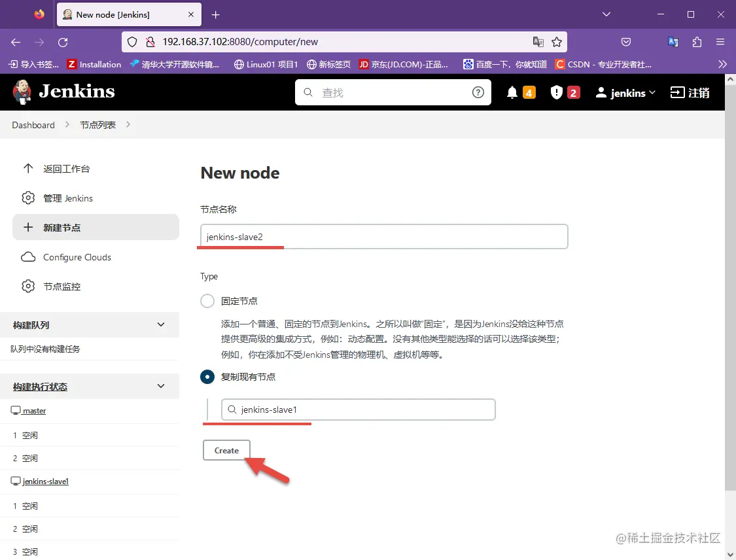The width and height of the screenshot is (736, 560).
Task: Click the translate page icon in the address bar
Action: tap(538, 42)
